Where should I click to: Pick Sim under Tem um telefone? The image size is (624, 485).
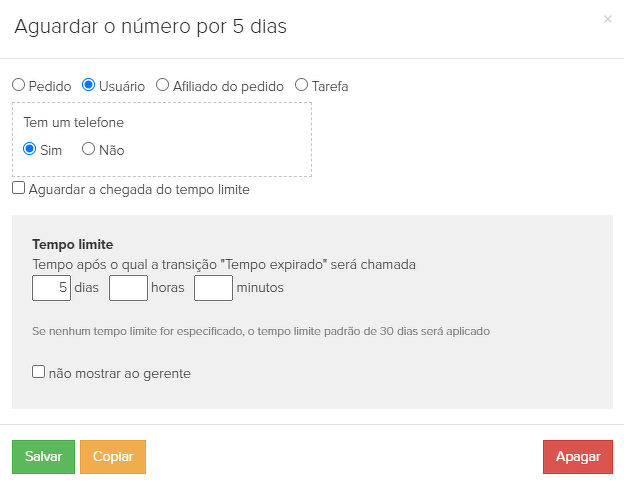pos(29,149)
